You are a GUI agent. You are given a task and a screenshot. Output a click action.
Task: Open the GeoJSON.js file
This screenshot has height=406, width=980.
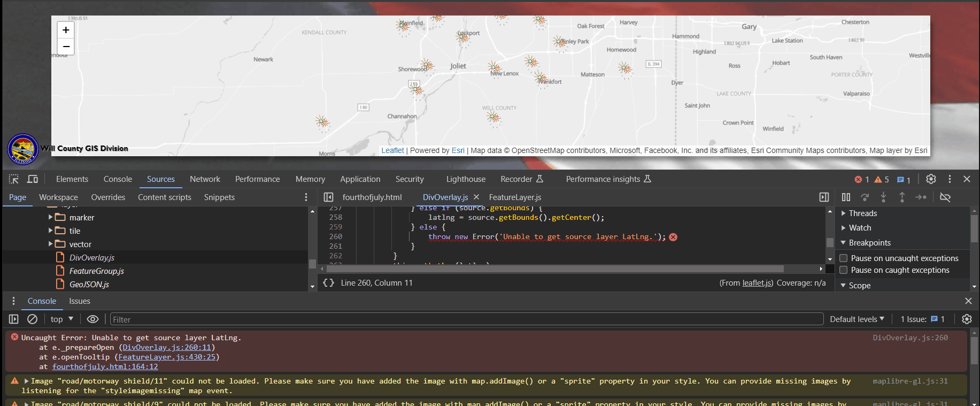[x=89, y=285]
